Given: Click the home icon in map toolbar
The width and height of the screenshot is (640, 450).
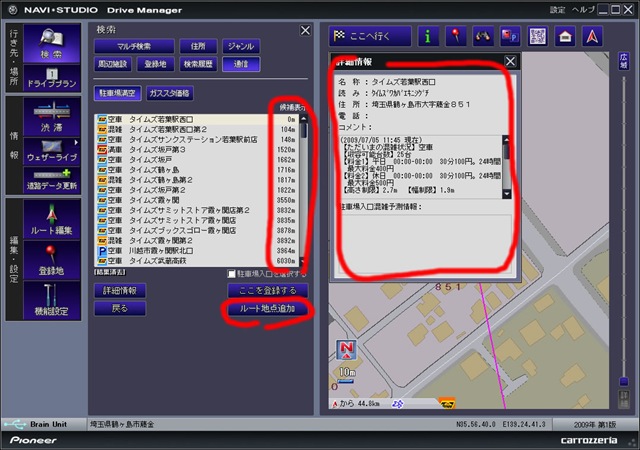Looking at the screenshot, I should point(564,36).
